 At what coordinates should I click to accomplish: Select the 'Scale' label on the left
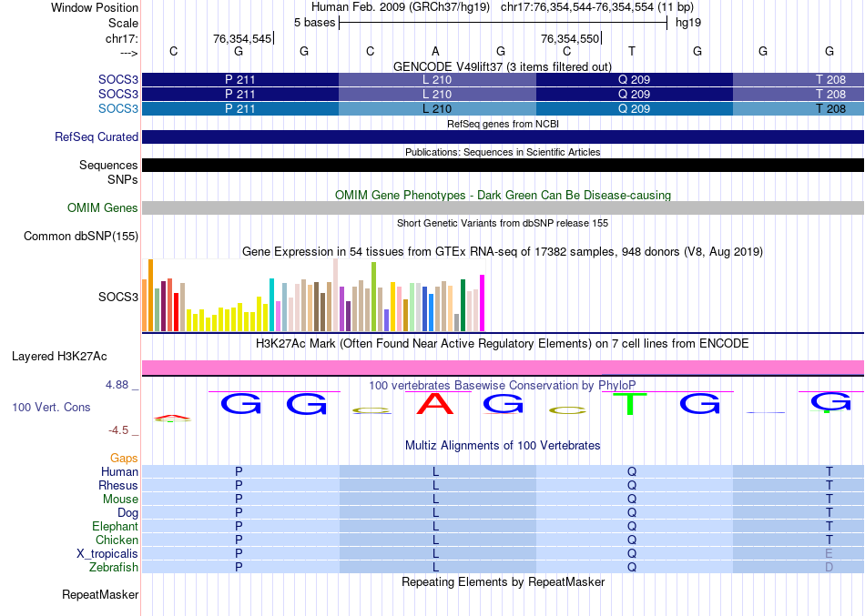pos(123,23)
